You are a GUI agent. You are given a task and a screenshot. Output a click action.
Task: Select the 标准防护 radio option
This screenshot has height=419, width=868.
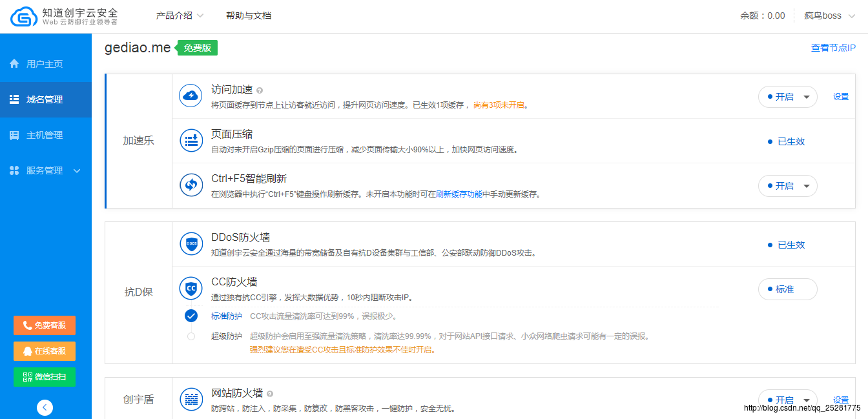point(191,316)
